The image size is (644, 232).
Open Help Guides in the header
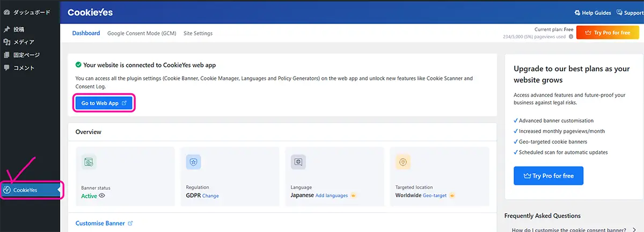[x=592, y=12]
